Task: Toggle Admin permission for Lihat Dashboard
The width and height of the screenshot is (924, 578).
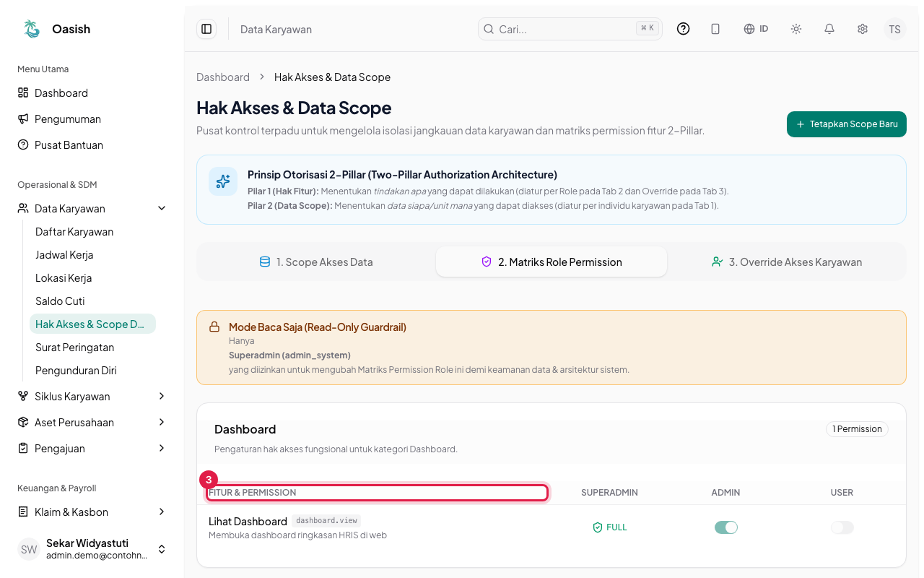Action: pos(725,527)
